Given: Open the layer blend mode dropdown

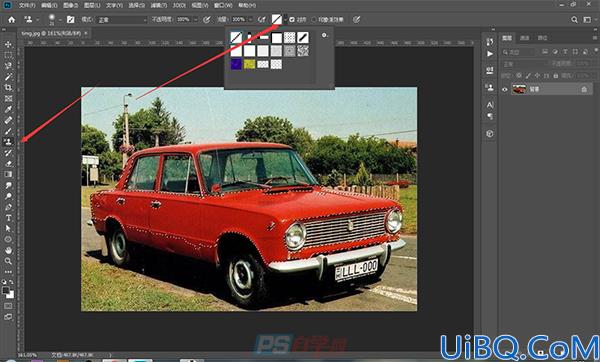Looking at the screenshot, I should coord(525,64).
